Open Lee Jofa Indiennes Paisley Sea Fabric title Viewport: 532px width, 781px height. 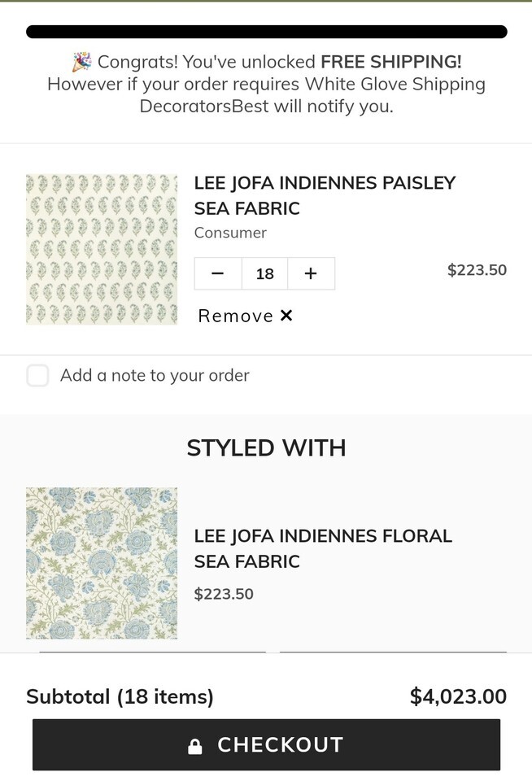click(x=325, y=195)
